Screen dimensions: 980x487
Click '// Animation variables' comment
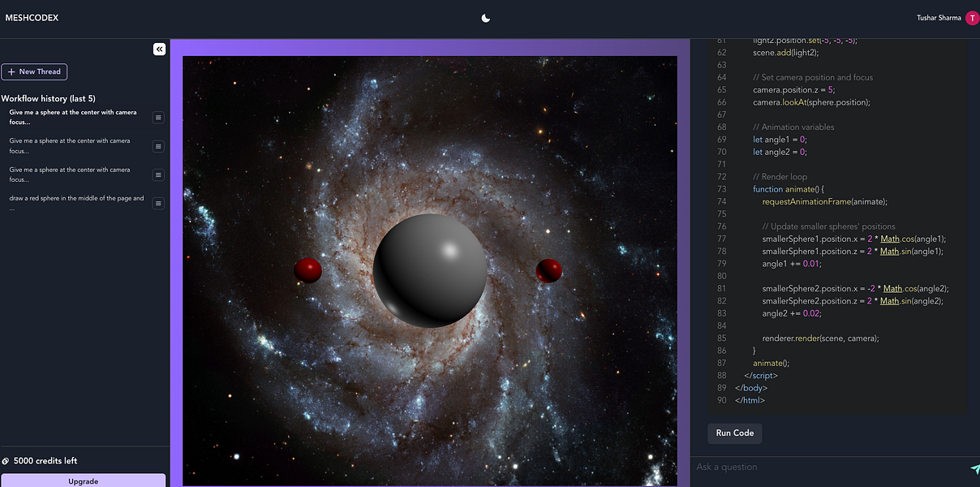tap(793, 127)
